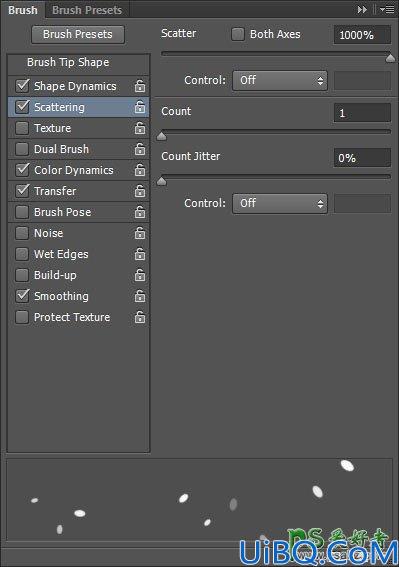Click the lock icon next to Color Dynamics

click(140, 170)
